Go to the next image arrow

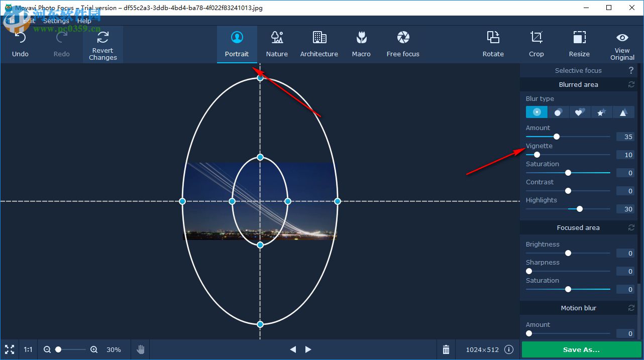[308, 349]
